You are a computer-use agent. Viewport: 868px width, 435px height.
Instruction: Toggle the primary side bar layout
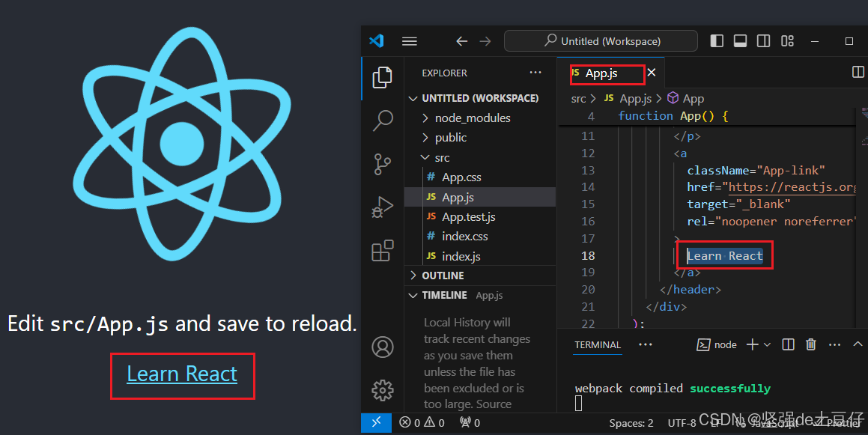[x=717, y=41]
